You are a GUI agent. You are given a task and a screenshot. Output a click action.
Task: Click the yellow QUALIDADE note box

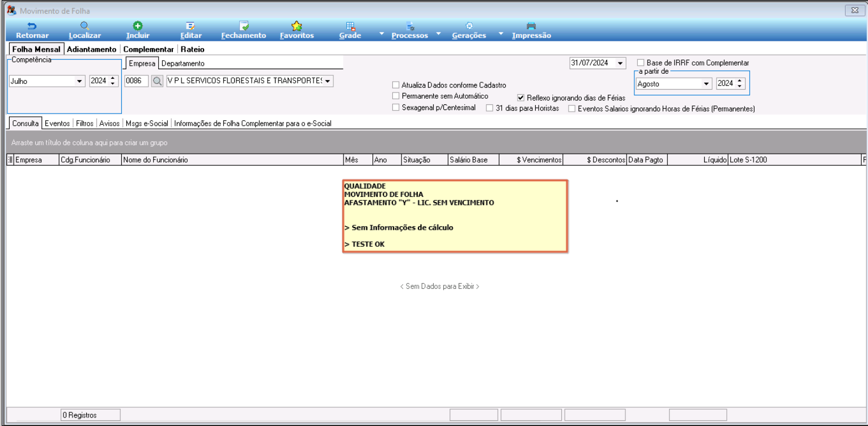coord(455,216)
